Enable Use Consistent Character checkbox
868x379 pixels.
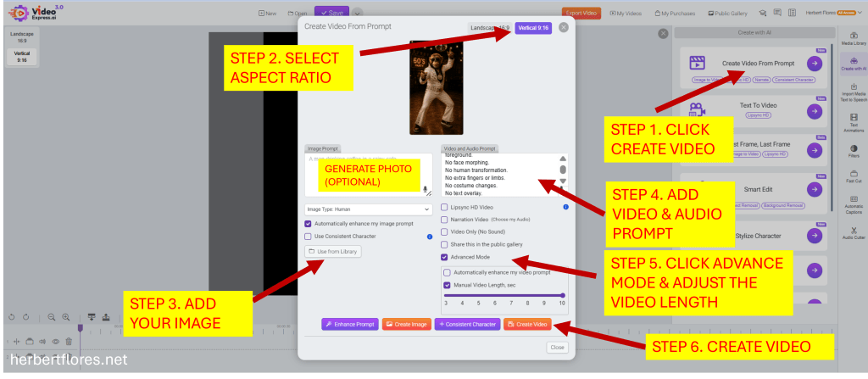(x=308, y=236)
